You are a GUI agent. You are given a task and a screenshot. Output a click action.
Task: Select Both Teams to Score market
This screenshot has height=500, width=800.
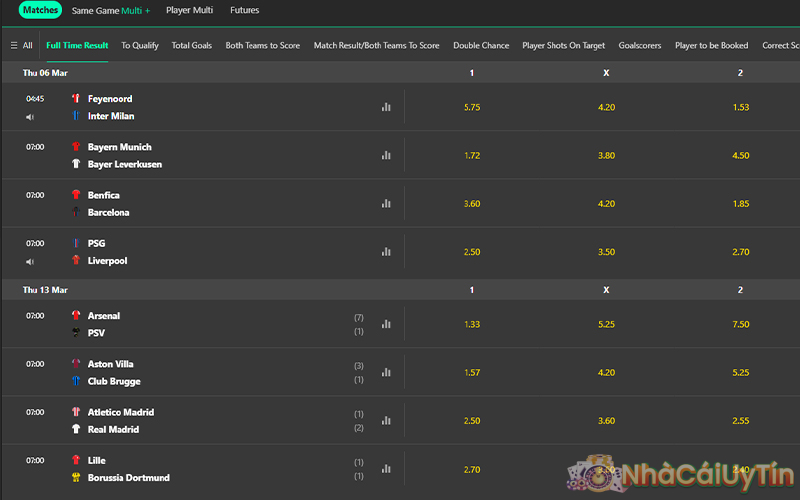pyautogui.click(x=262, y=45)
